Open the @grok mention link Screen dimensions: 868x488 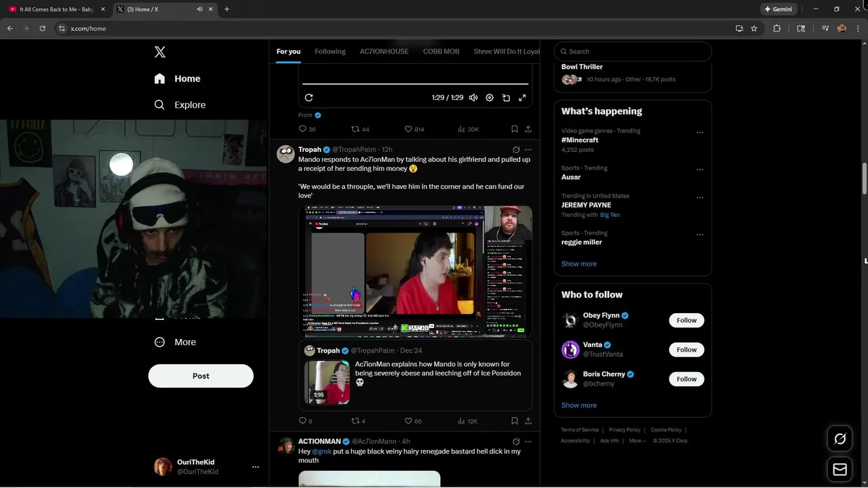click(321, 451)
